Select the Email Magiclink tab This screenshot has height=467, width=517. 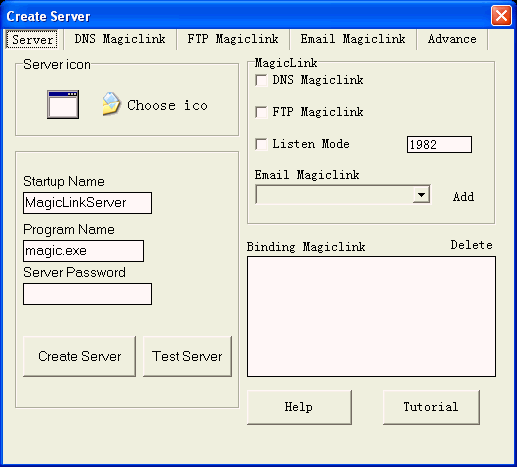(353, 39)
